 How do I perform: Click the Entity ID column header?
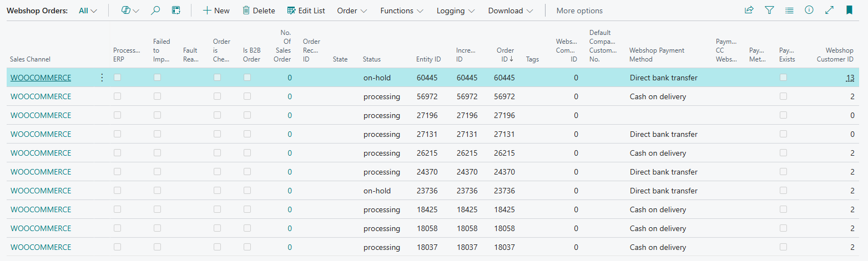coord(428,59)
